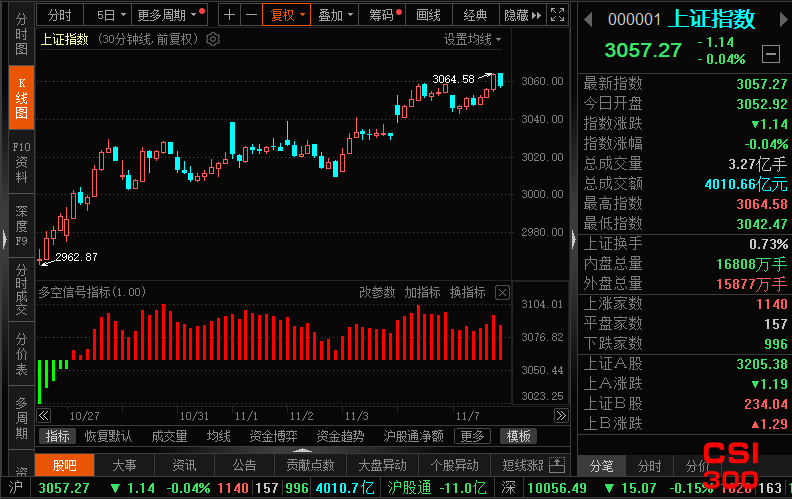792x499 pixels.
Task: Click 改参数 to edit parameters
Action: coord(377,292)
